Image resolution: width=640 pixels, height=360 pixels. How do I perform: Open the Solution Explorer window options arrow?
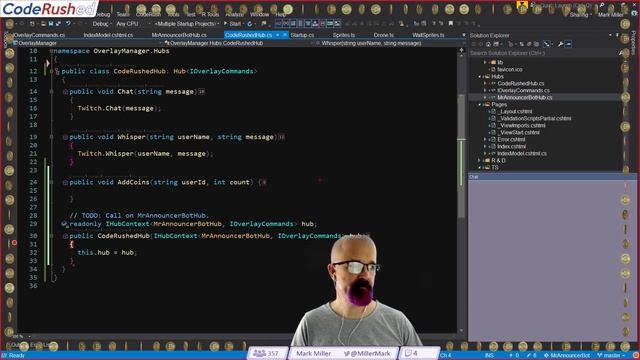point(611,36)
